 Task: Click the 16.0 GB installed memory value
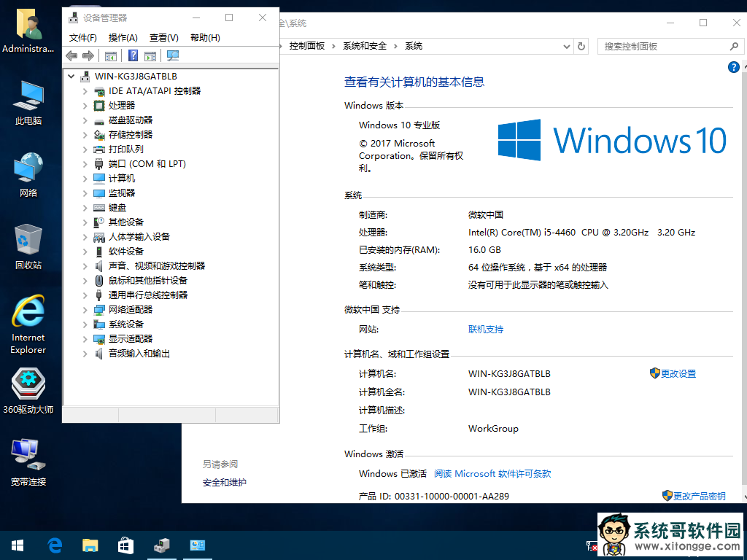tap(484, 250)
